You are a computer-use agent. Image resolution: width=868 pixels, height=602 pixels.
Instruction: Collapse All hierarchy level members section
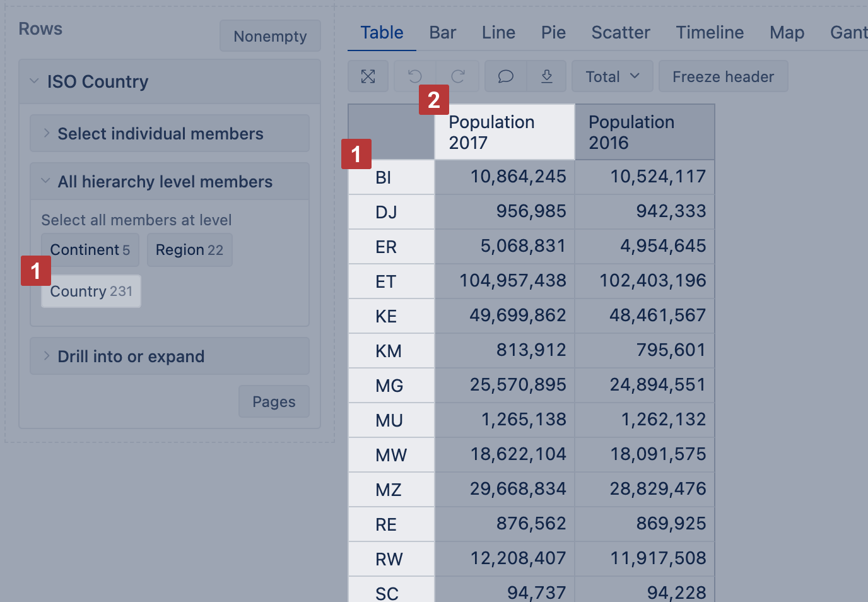click(x=165, y=182)
